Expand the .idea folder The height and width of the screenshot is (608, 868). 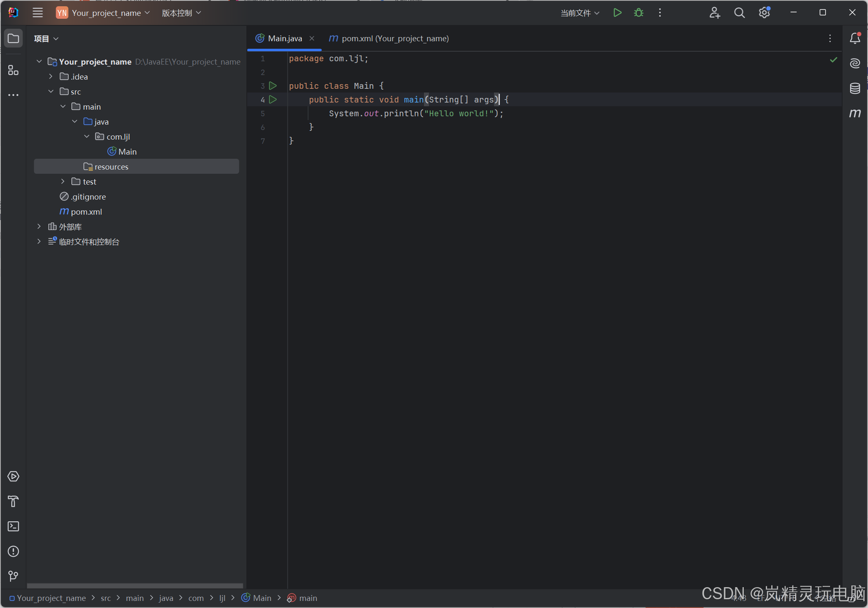point(51,77)
